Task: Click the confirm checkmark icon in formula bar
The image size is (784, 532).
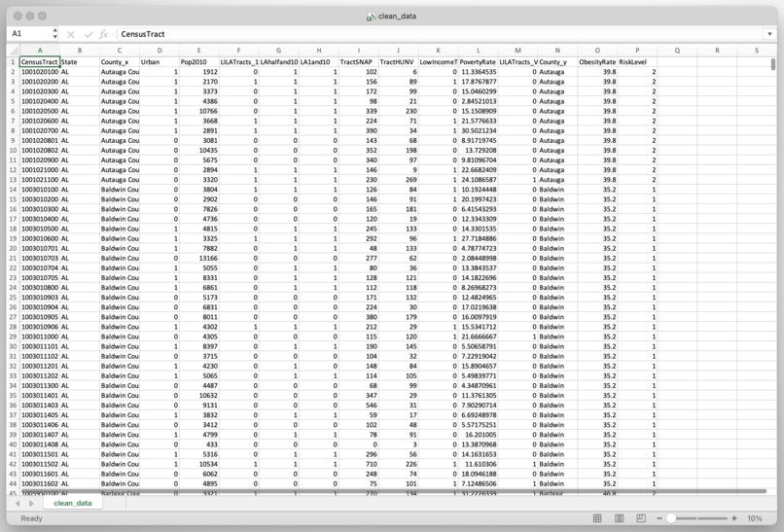Action: [89, 34]
